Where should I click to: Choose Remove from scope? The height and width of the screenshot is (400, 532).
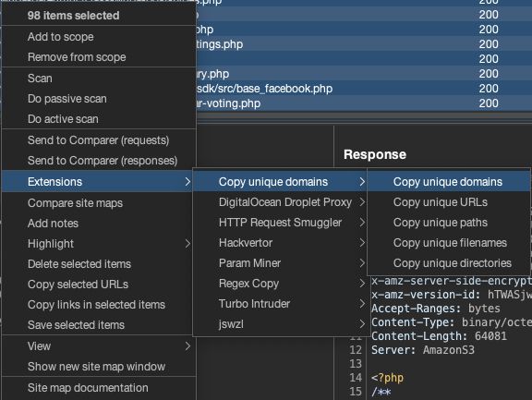pyautogui.click(x=99, y=57)
